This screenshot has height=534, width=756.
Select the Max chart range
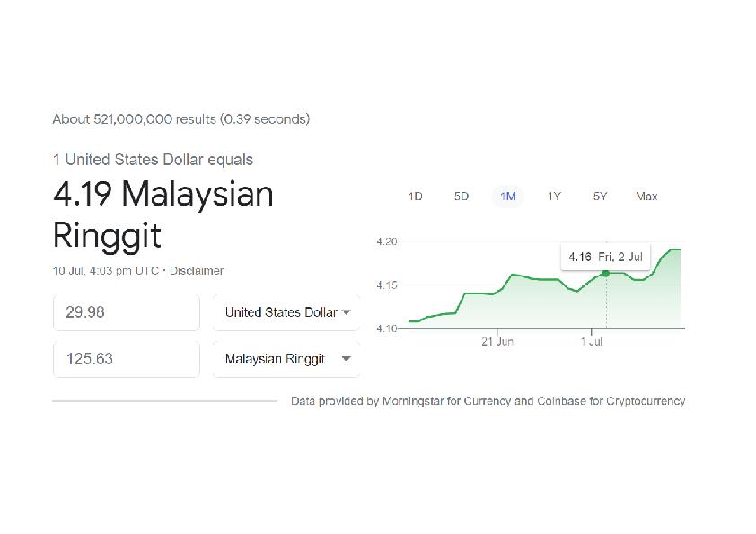point(646,197)
